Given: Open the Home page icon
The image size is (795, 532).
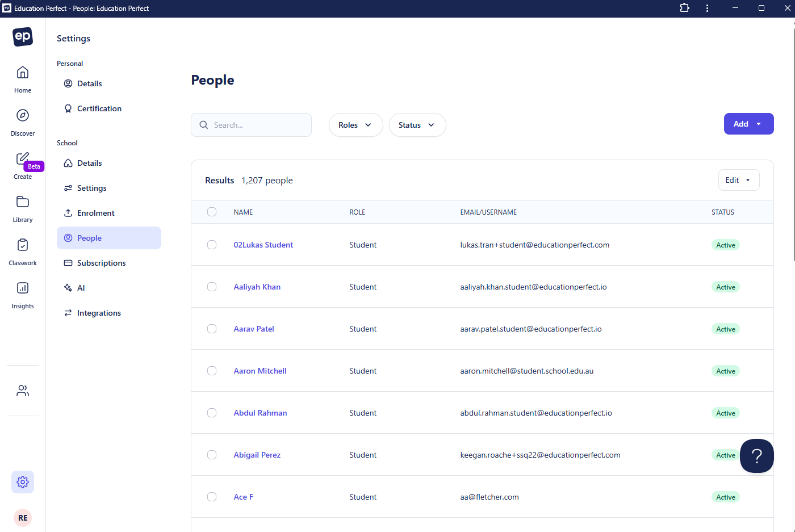Looking at the screenshot, I should (23, 73).
